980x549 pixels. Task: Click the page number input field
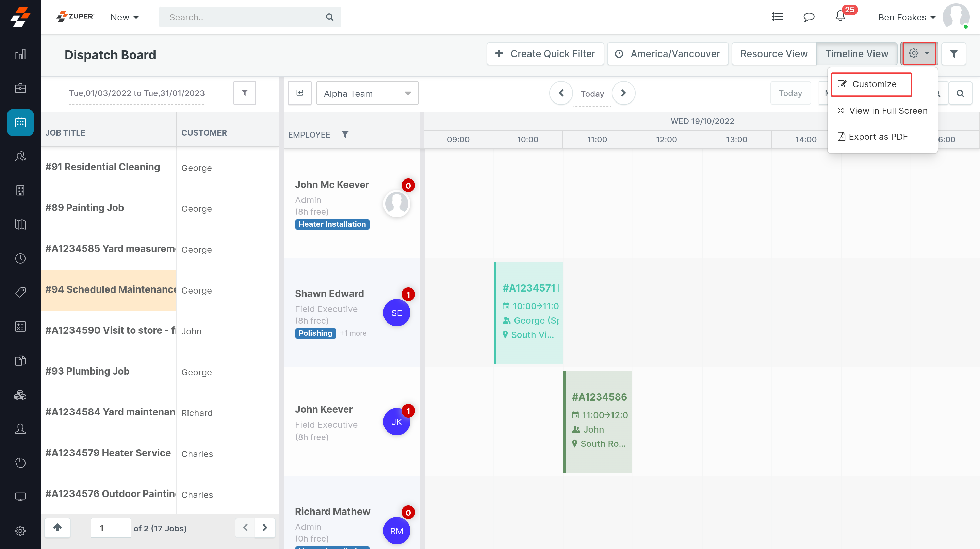[x=110, y=528]
